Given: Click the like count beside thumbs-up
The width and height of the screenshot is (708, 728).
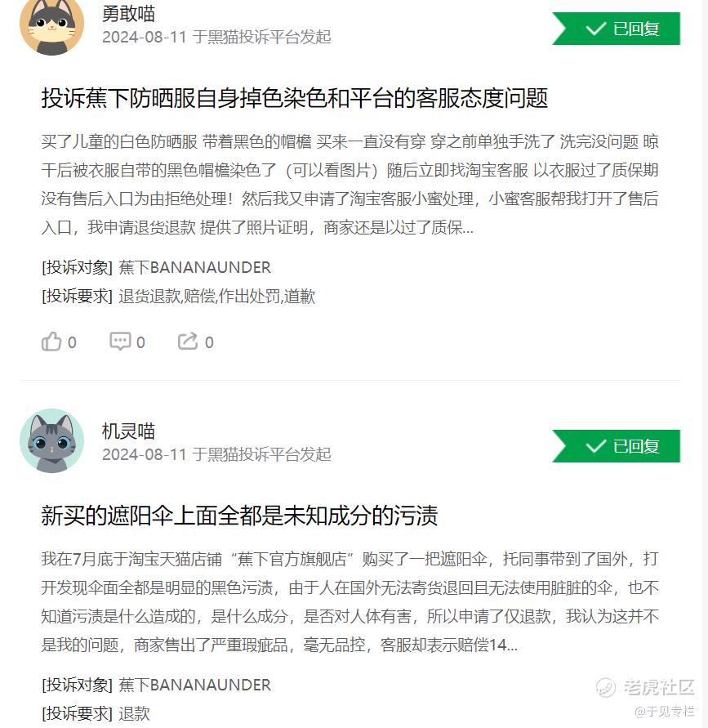Looking at the screenshot, I should point(72,342).
